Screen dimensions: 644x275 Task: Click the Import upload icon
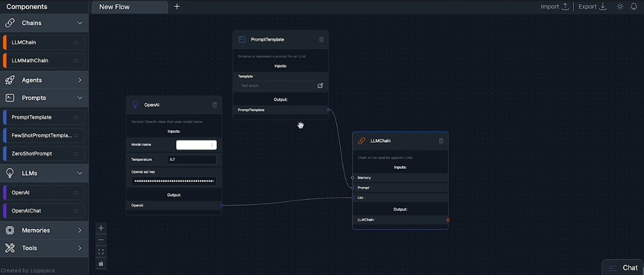pyautogui.click(x=565, y=7)
